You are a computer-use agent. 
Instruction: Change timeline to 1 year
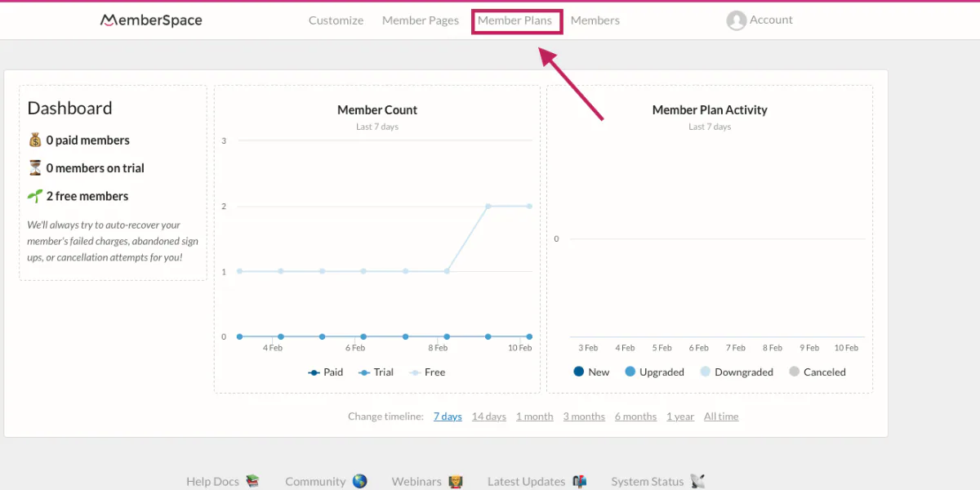[x=680, y=416]
